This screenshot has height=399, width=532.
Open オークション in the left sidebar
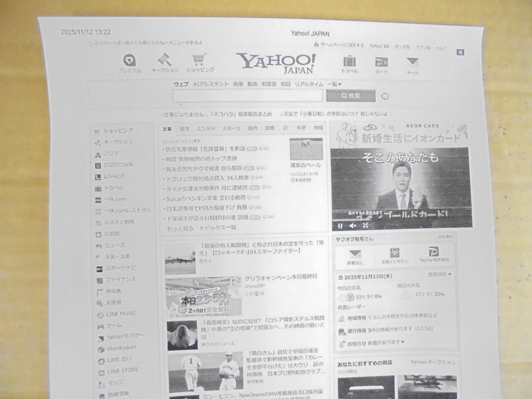coord(113,142)
